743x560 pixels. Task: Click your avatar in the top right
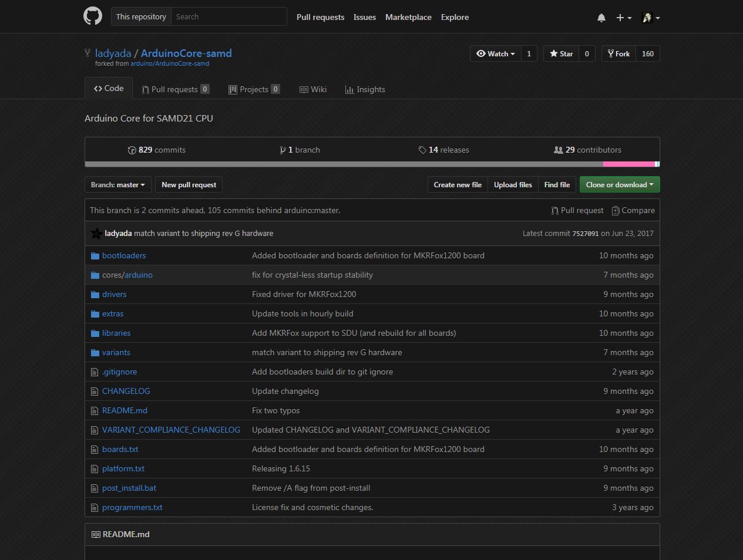pos(648,17)
